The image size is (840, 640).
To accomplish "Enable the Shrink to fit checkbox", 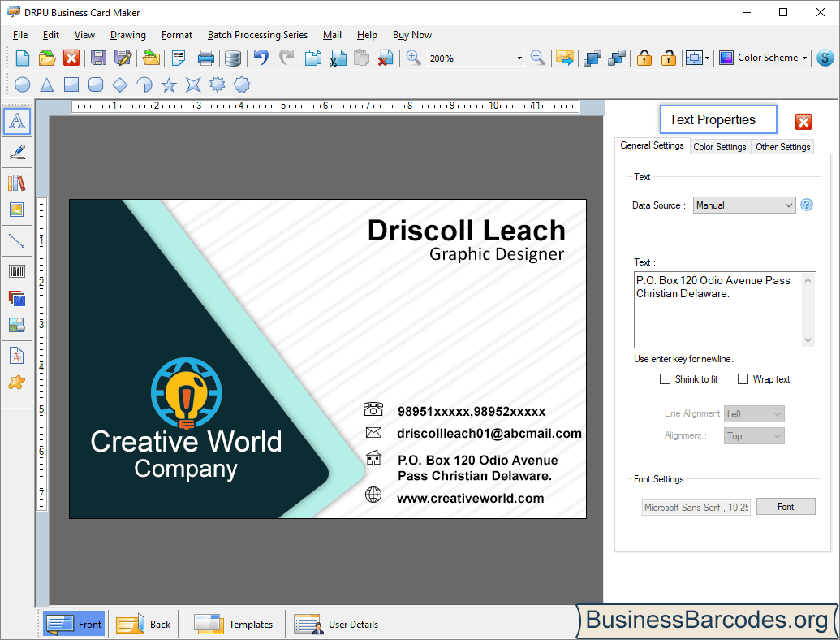I will pos(665,379).
